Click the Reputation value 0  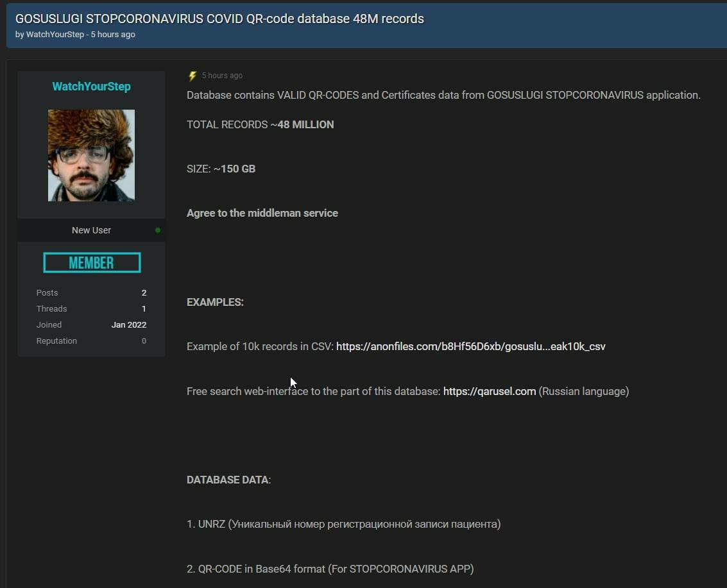144,341
